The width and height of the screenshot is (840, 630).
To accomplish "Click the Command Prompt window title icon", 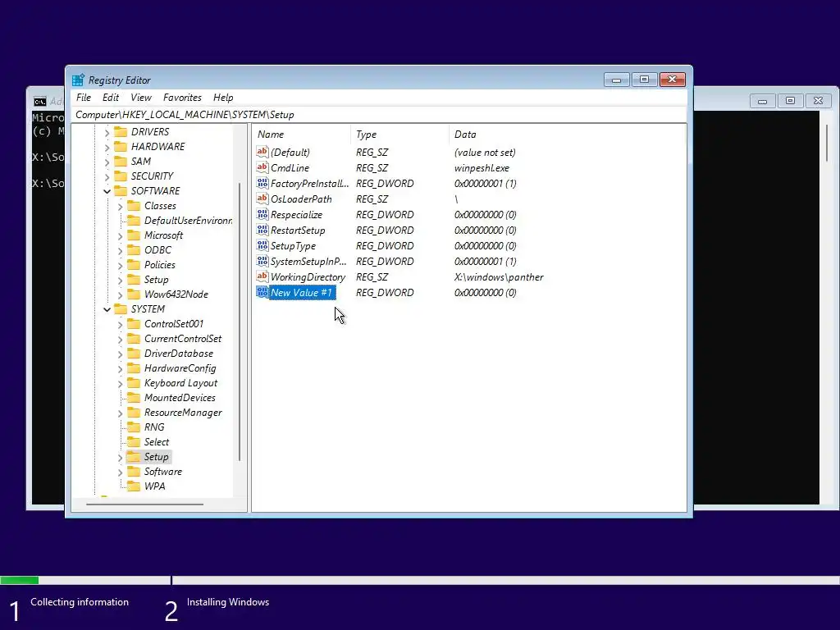I will click(40, 101).
